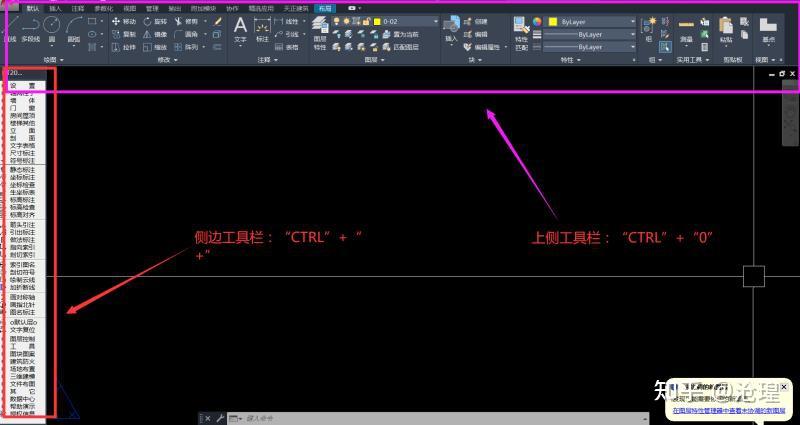Click the Match Properties (特性匹配) icon

521,28
